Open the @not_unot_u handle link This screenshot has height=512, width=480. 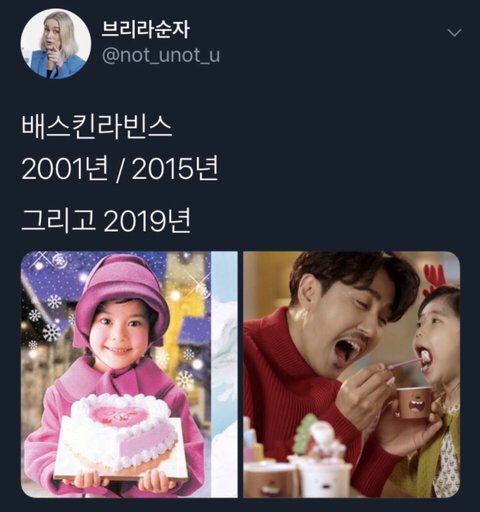(x=161, y=55)
